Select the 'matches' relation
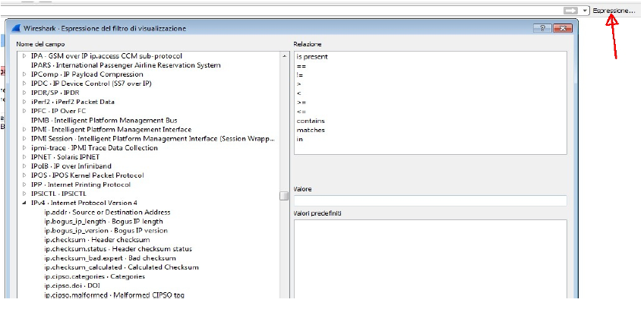Screen dimensions: 644x312 [309, 130]
